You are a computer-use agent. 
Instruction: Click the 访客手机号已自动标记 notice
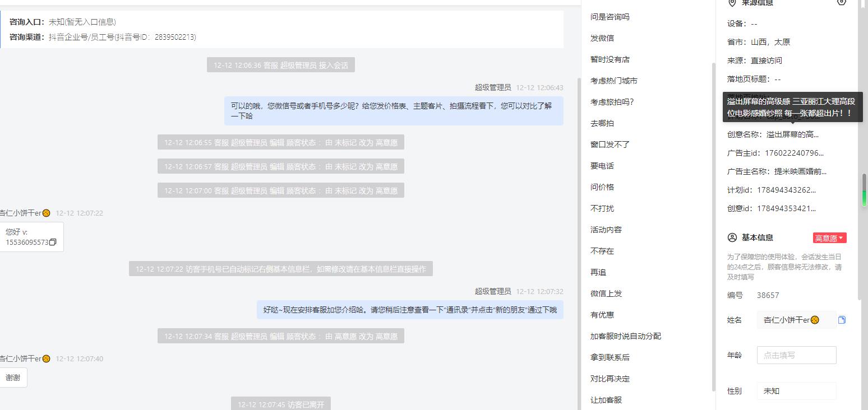pos(281,269)
